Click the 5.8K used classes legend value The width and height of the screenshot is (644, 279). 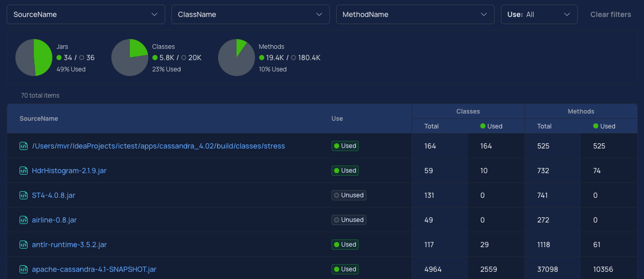point(164,58)
